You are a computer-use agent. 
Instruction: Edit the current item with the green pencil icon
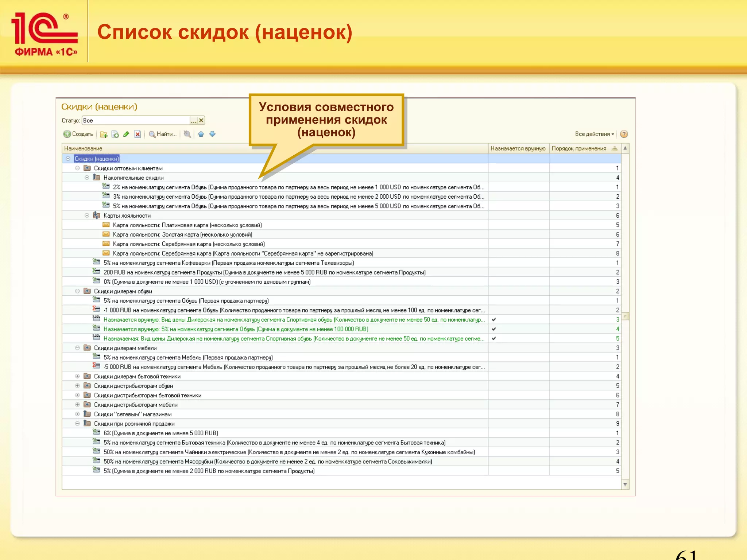[126, 134]
